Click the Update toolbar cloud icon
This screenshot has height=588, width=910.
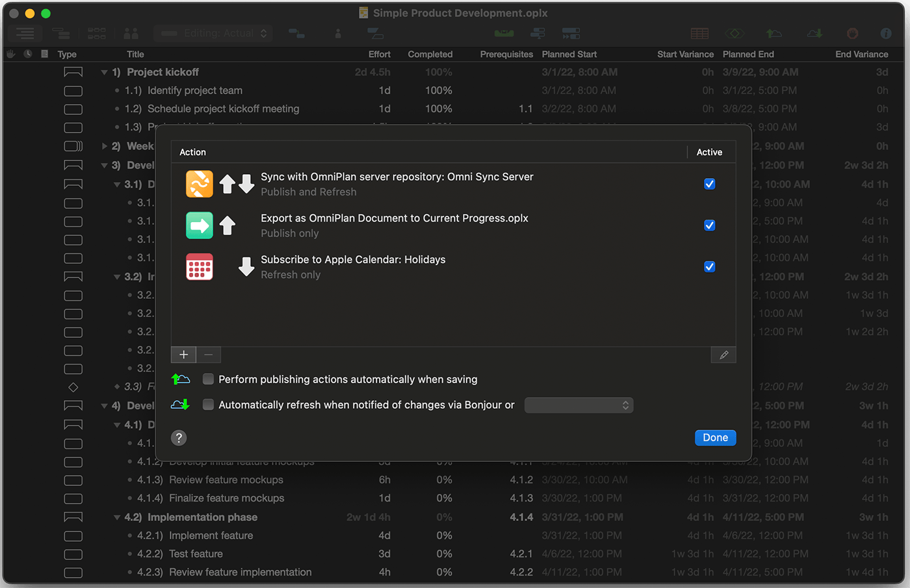coord(814,33)
